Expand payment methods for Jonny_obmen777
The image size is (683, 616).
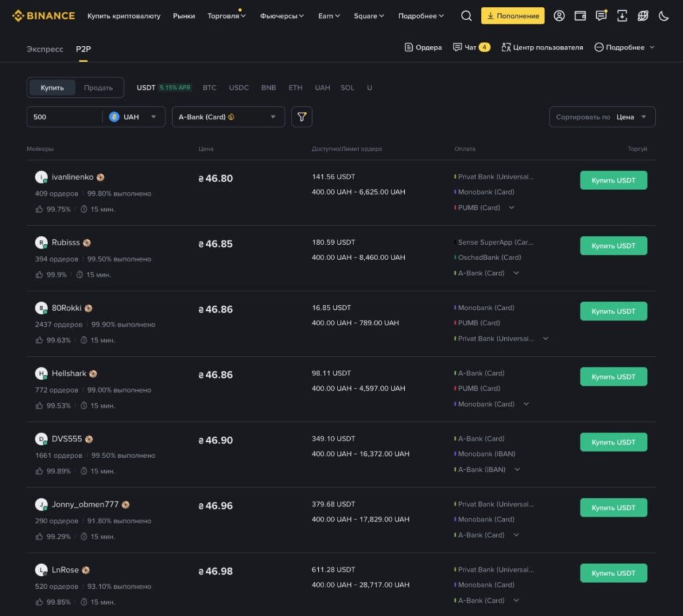[x=516, y=535]
